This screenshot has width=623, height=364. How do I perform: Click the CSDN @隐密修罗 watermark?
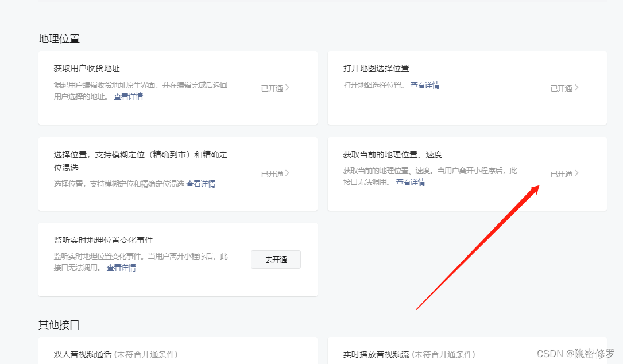(x=575, y=354)
